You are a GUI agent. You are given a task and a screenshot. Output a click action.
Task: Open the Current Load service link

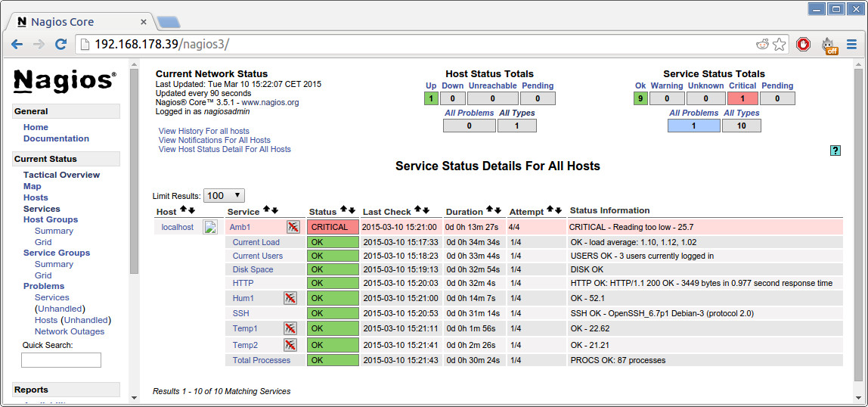256,242
